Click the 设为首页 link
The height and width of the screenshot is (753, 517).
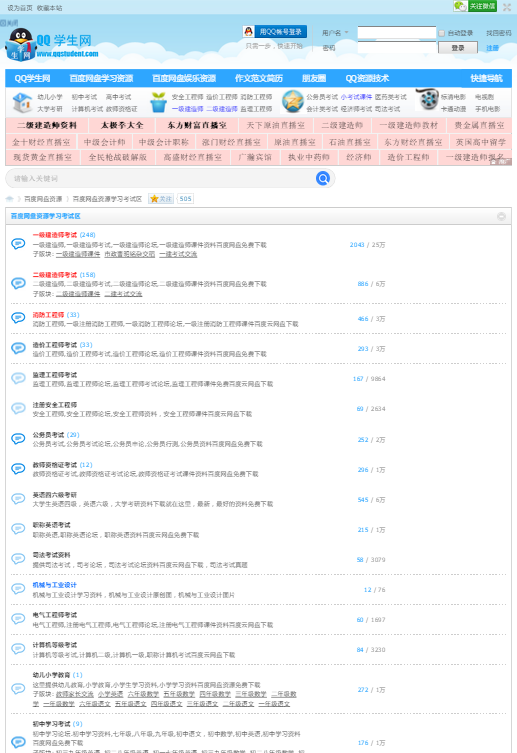(20, 8)
